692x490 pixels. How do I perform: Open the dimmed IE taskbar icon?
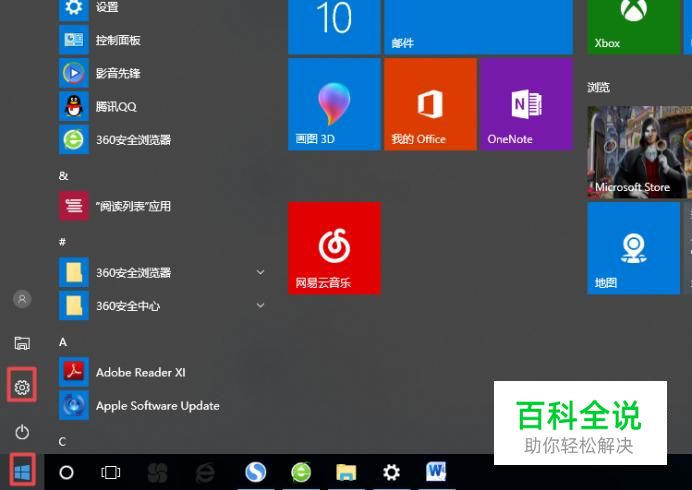coord(205,473)
